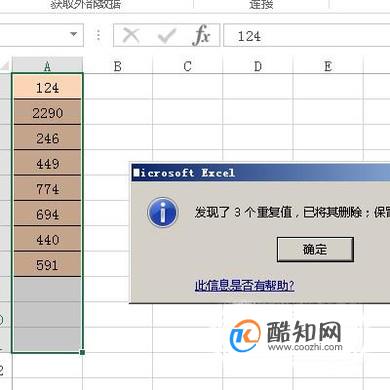Select column A header

coord(47,66)
